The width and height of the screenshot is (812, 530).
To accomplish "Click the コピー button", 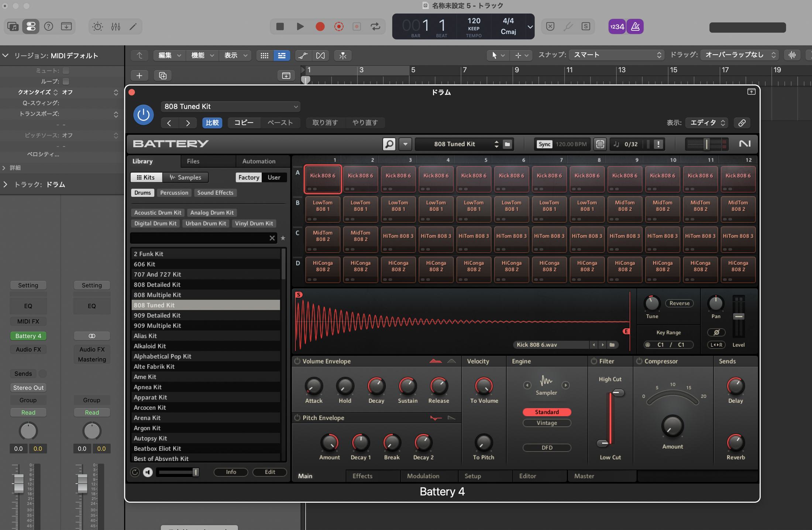I will 244,123.
